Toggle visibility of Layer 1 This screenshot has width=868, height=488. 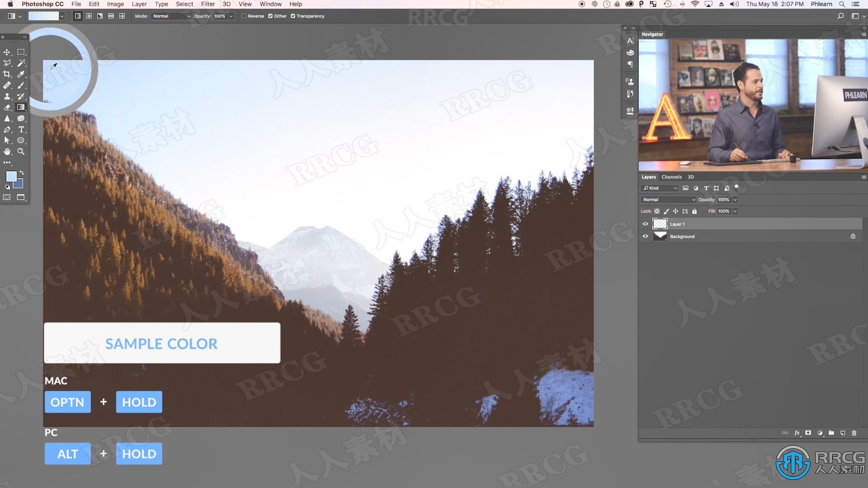click(645, 224)
